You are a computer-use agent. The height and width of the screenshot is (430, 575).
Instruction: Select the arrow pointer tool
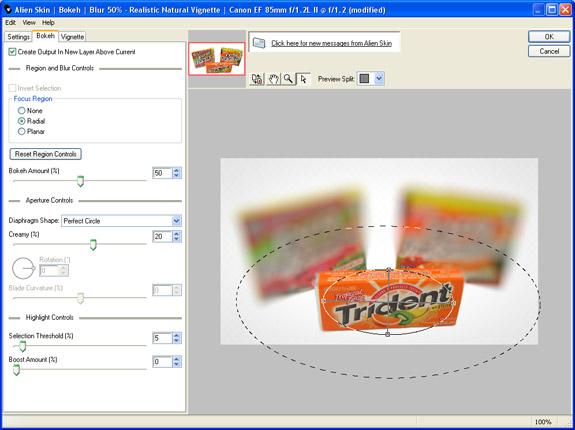click(303, 79)
